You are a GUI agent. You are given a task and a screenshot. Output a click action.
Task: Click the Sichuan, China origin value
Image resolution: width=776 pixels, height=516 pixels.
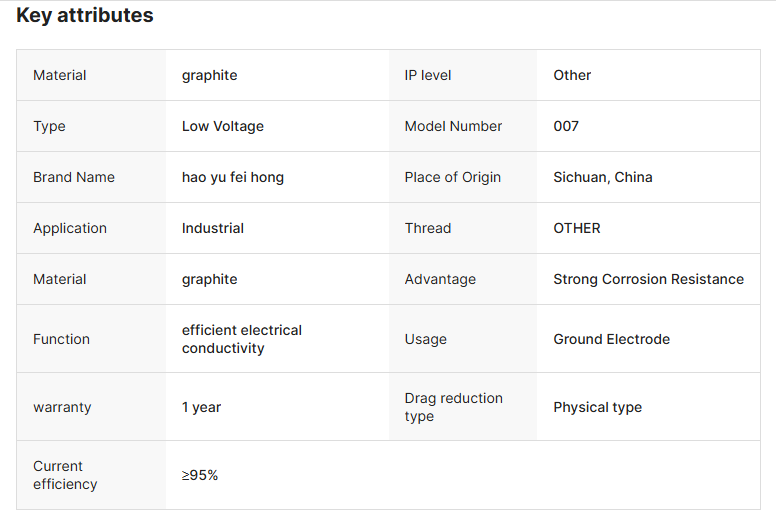pos(602,177)
